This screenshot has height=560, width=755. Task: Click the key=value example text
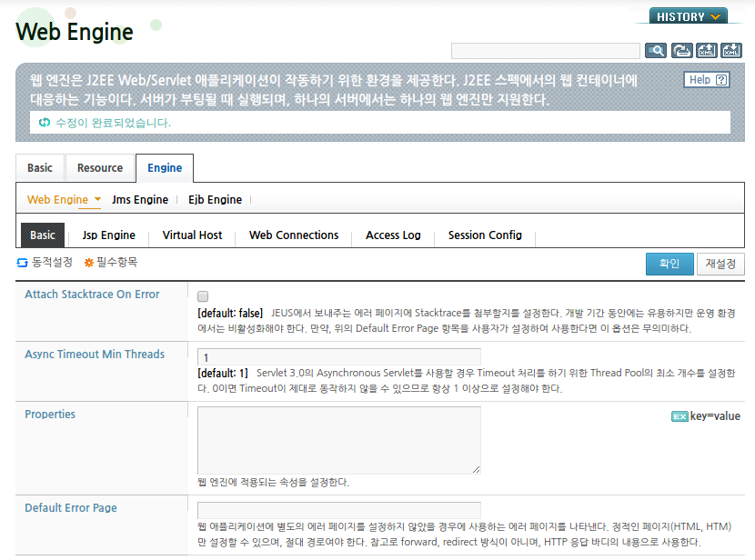click(x=715, y=416)
